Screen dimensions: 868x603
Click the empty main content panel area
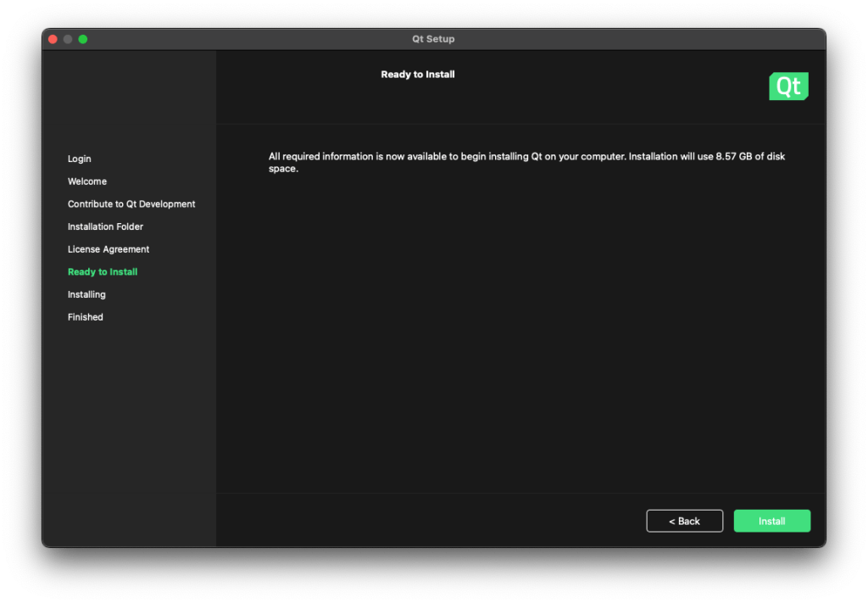pos(520,339)
